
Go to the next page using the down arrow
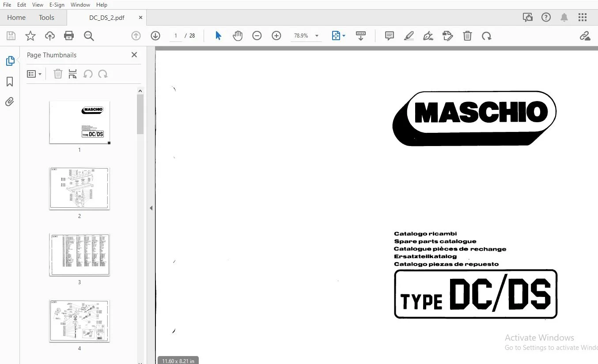click(x=155, y=36)
